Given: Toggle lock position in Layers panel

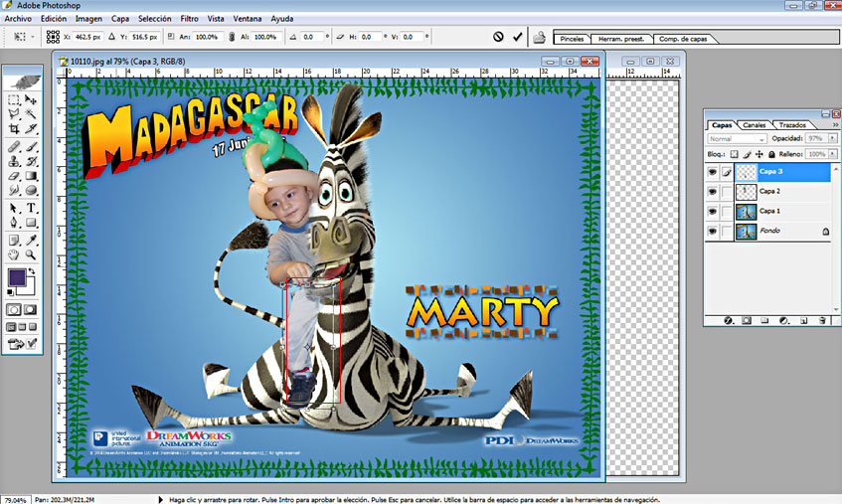Looking at the screenshot, I should (759, 155).
